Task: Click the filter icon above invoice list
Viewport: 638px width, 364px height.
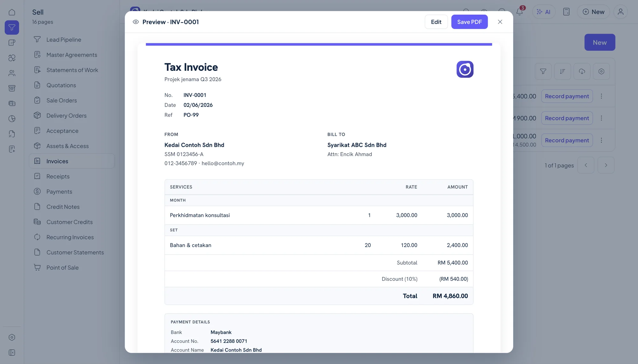Action: [x=543, y=71]
